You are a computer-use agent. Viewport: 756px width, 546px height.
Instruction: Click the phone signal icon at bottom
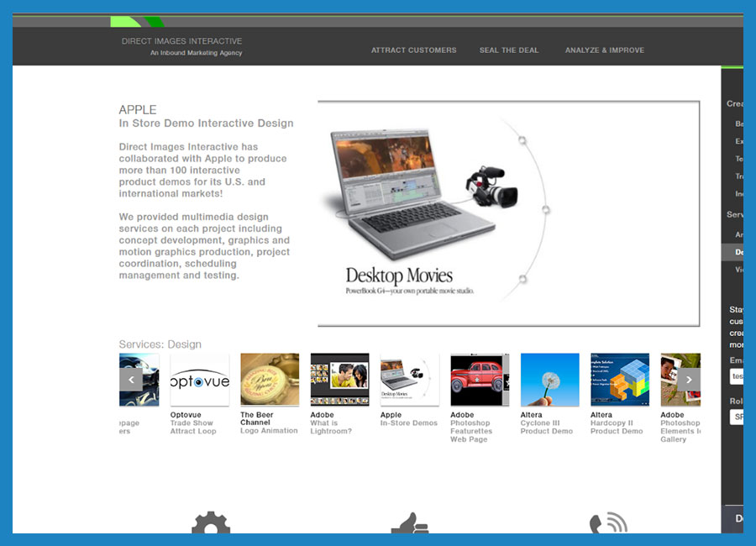(608, 522)
